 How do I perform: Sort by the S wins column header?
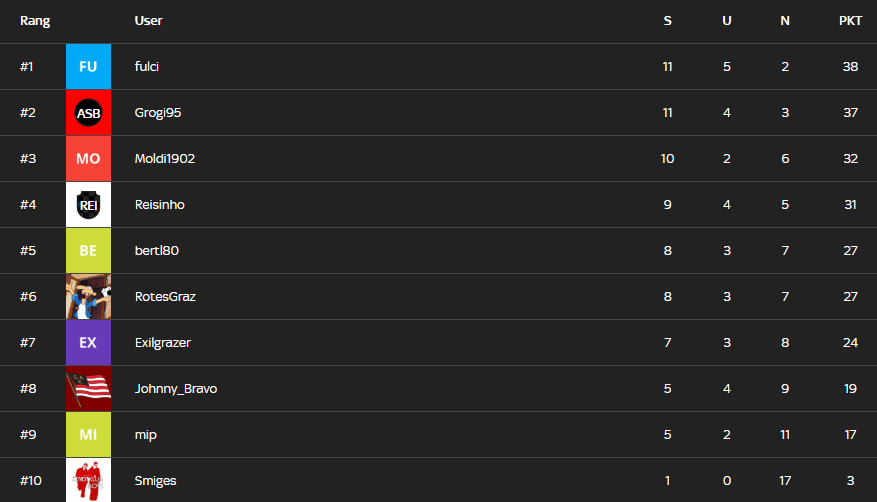point(667,21)
